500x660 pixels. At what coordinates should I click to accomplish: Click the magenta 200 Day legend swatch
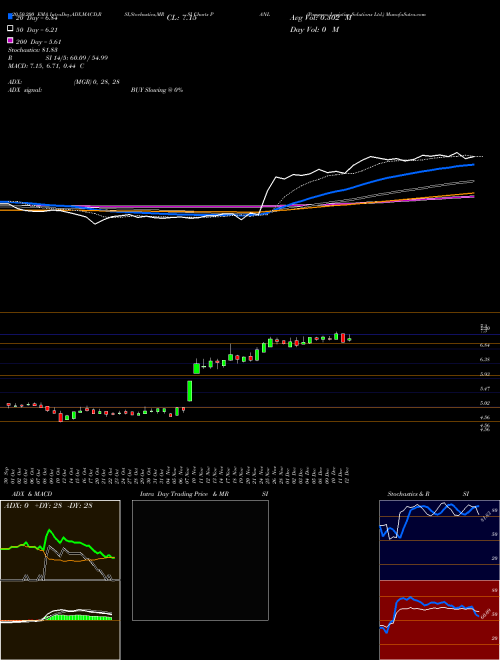click(10, 40)
